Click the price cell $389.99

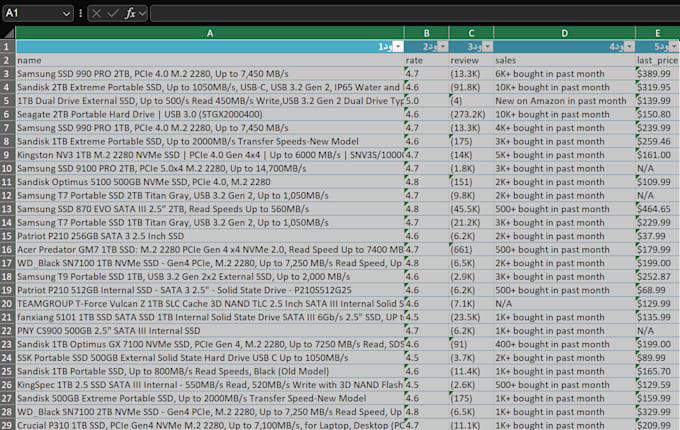pyautogui.click(x=657, y=74)
